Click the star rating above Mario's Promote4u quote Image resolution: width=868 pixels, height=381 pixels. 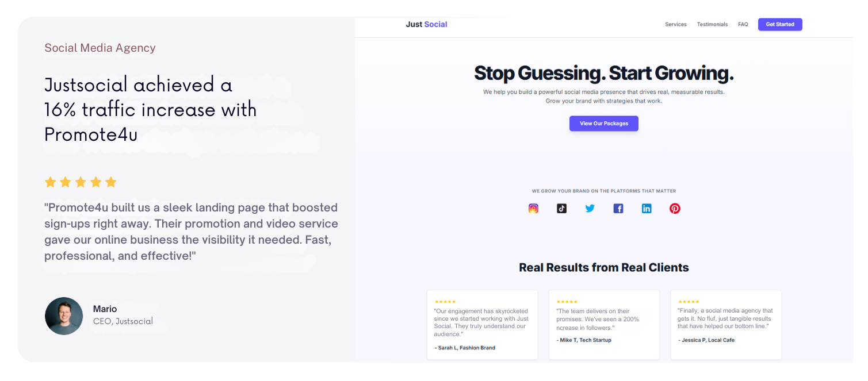pyautogui.click(x=81, y=182)
